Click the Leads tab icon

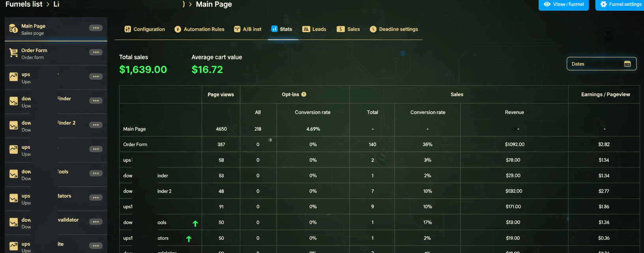point(306,29)
